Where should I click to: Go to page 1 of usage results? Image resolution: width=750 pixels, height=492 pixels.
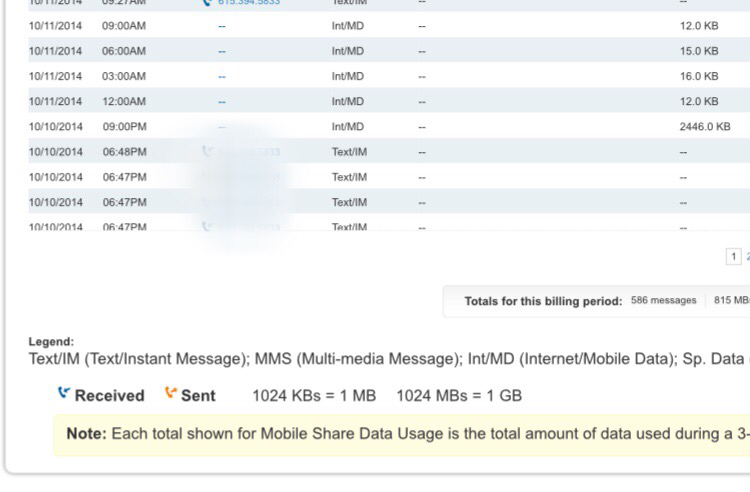pyautogui.click(x=734, y=257)
